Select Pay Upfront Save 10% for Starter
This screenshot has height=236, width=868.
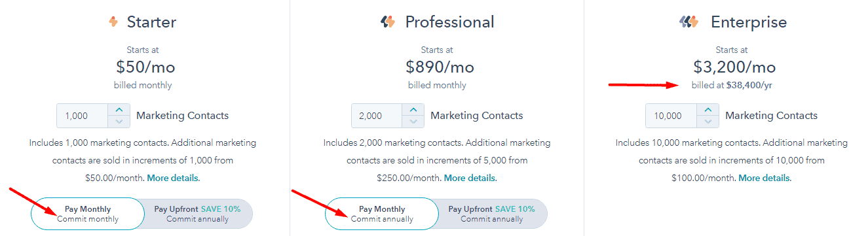(198, 214)
